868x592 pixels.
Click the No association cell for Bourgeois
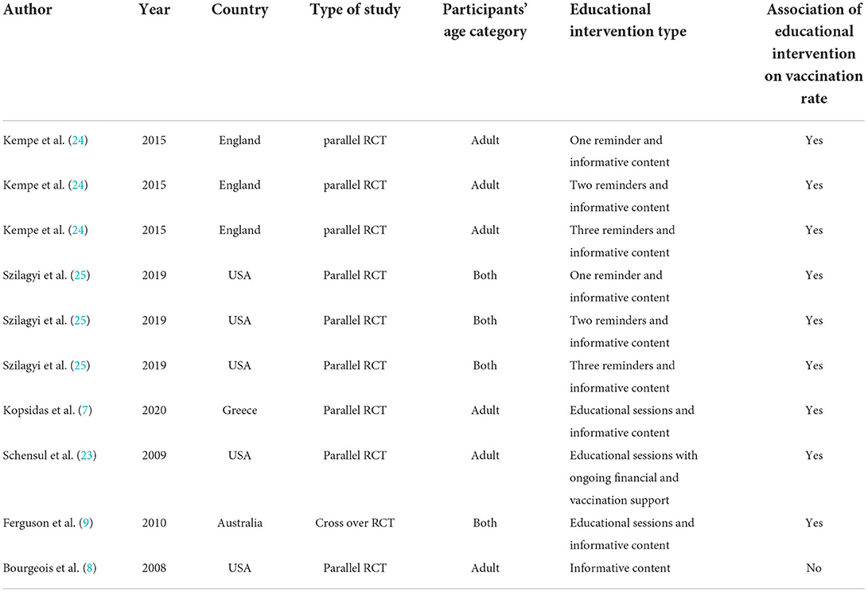pyautogui.click(x=813, y=568)
